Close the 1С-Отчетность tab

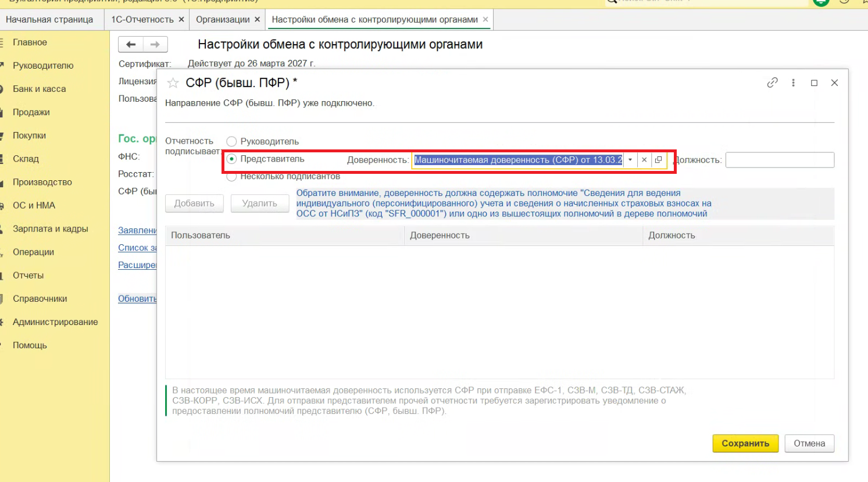click(x=181, y=19)
